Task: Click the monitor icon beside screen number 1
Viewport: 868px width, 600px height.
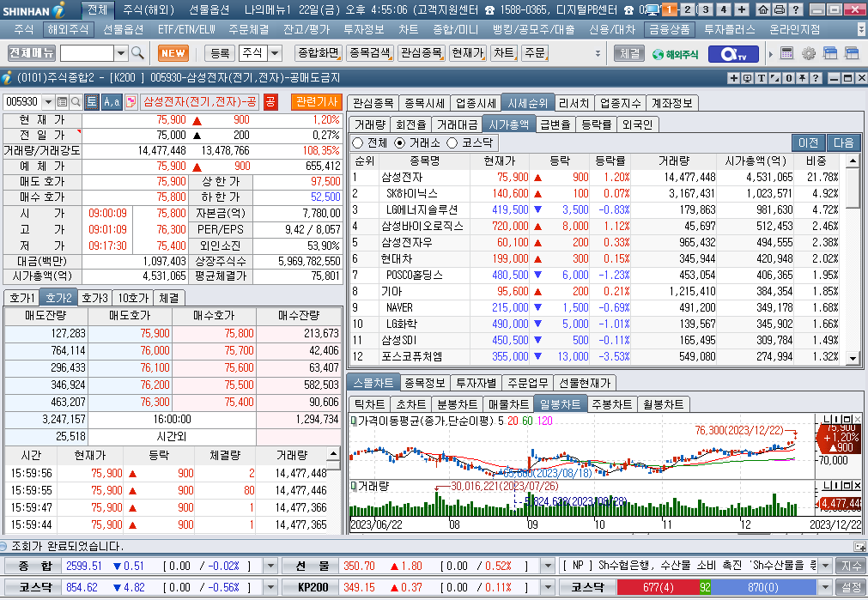Action: pos(653,9)
